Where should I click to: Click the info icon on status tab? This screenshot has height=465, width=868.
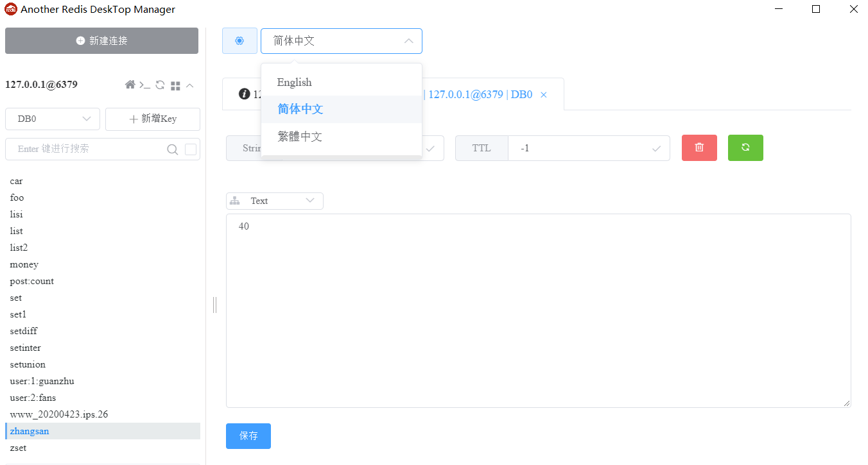[244, 94]
